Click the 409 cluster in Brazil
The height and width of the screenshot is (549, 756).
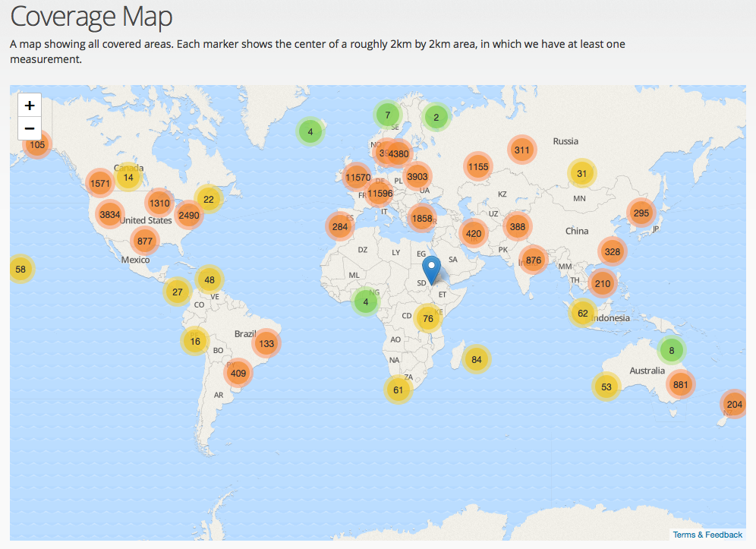(x=238, y=373)
